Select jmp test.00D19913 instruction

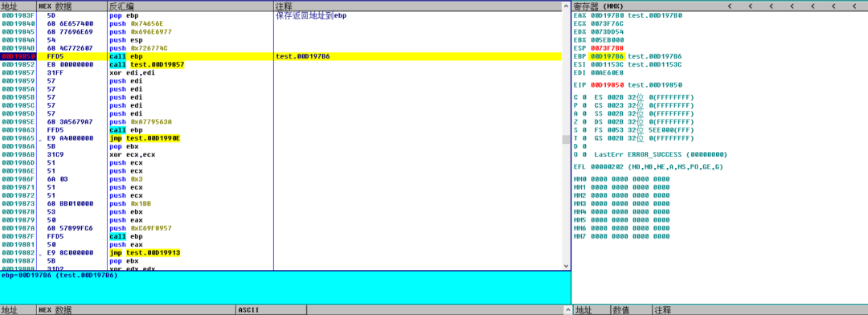(145, 252)
